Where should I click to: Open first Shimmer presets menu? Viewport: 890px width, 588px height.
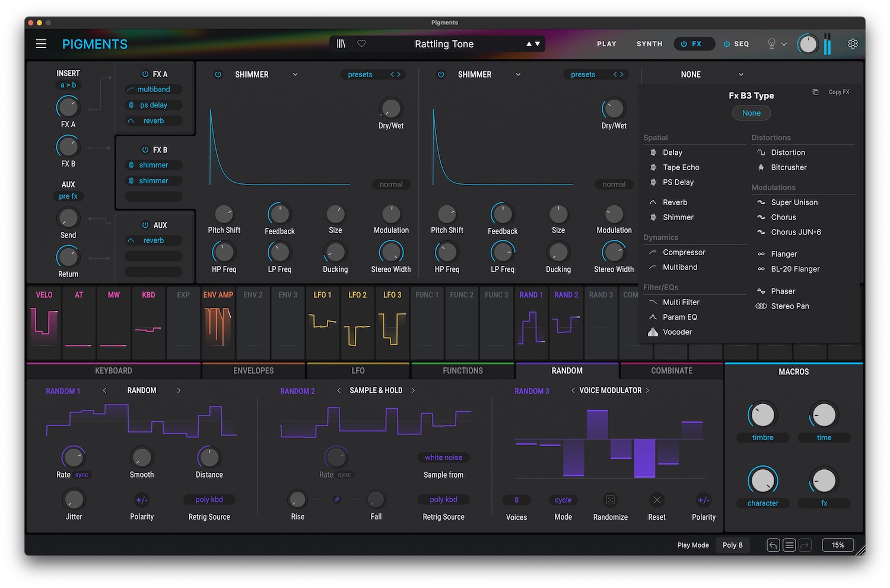coord(360,74)
